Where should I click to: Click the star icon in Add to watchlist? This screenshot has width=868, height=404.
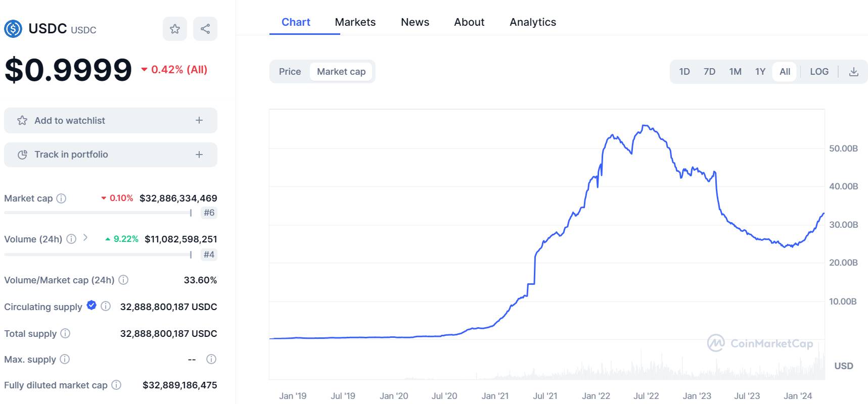point(22,120)
